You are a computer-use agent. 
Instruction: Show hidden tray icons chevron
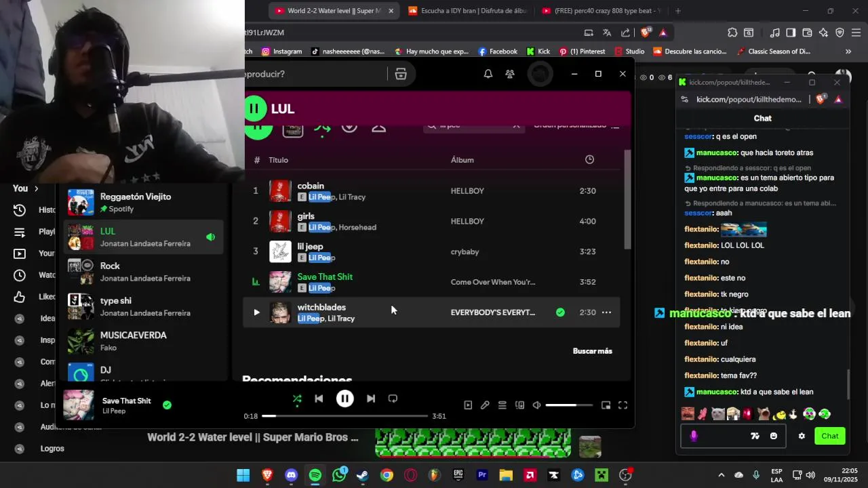coord(721,475)
